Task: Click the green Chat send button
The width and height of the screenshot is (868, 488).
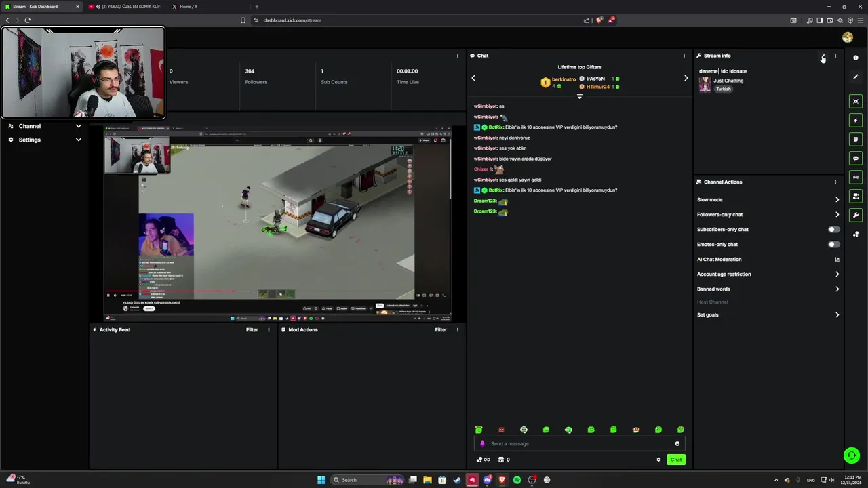Action: tap(675, 460)
